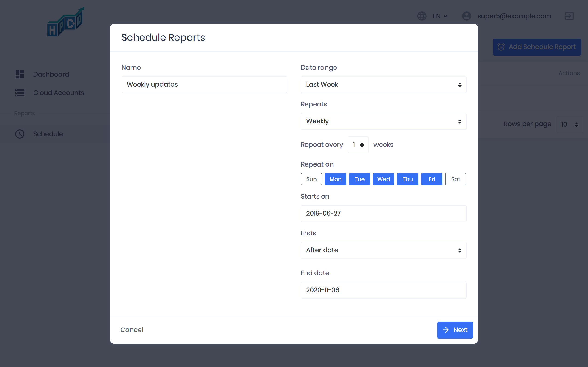Click the globe language icon
Image resolution: width=588 pixels, height=367 pixels.
[422, 16]
